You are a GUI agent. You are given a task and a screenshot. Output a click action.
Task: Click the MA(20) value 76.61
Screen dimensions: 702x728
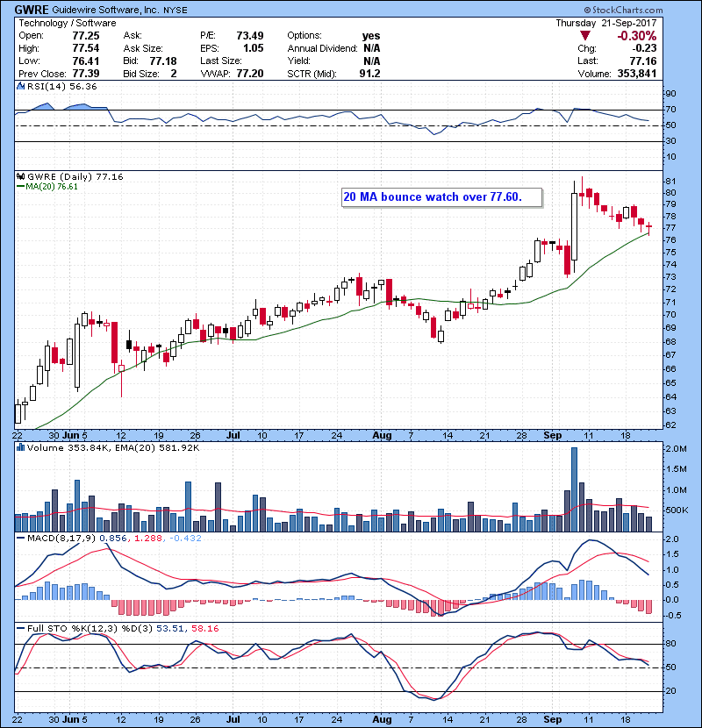click(x=68, y=187)
